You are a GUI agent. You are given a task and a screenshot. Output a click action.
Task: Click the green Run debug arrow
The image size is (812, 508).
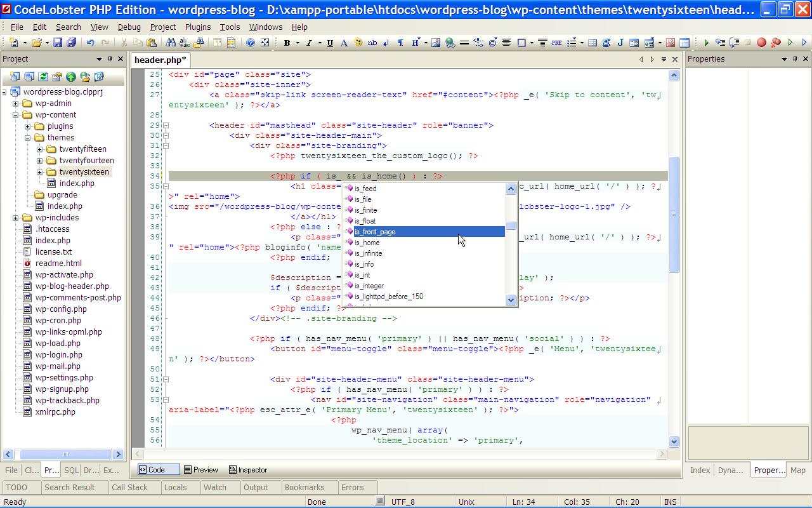tap(706, 43)
